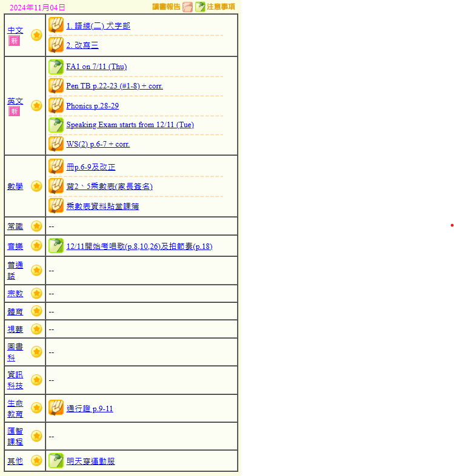Screen dimensions: 454x476
Task: Open the WS(2) p.6-7 + corr. link
Action: 98,144
